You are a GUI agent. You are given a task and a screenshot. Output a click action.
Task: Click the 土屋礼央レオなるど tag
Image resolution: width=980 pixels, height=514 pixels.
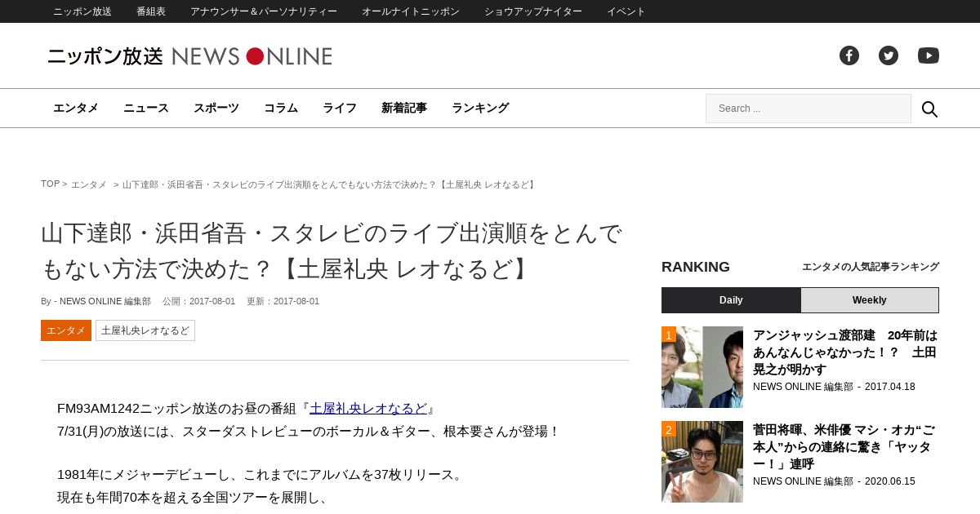tap(145, 330)
